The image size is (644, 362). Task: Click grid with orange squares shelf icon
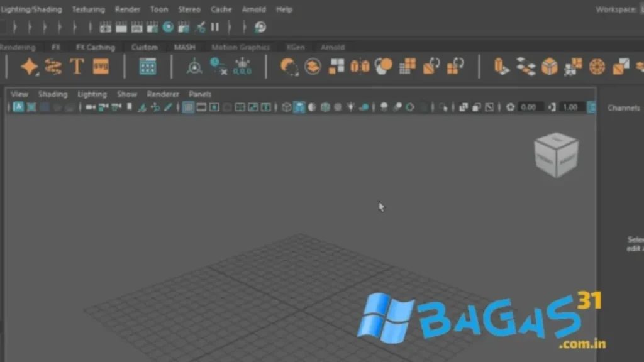[x=408, y=66]
